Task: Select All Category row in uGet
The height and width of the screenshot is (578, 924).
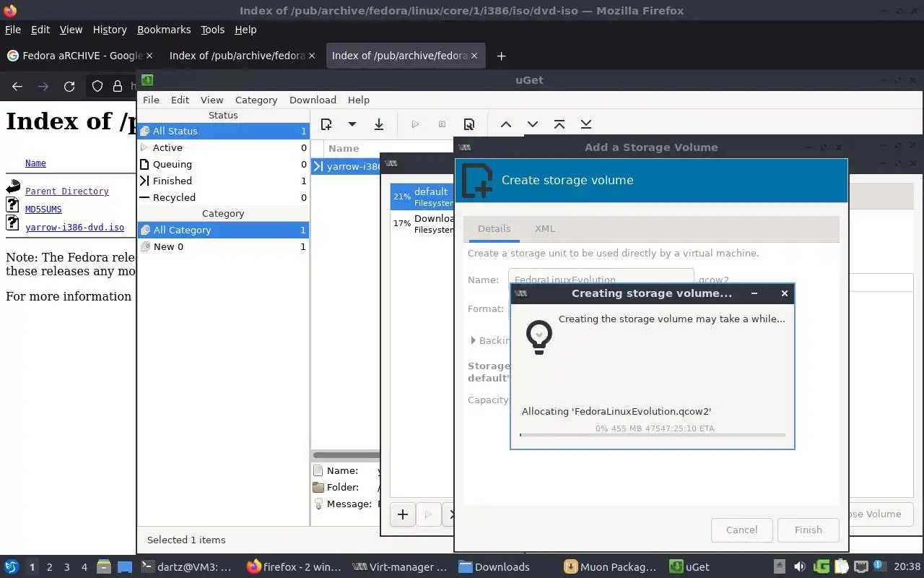Action: point(223,230)
